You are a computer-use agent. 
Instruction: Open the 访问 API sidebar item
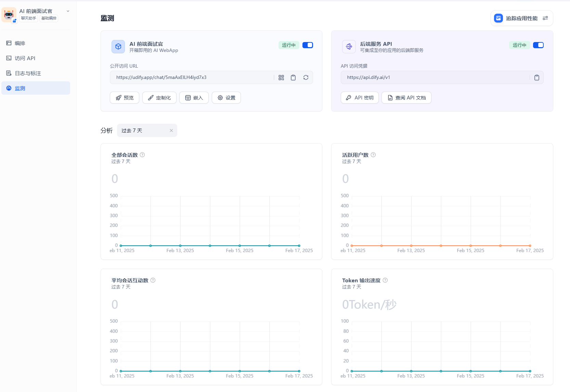point(36,58)
